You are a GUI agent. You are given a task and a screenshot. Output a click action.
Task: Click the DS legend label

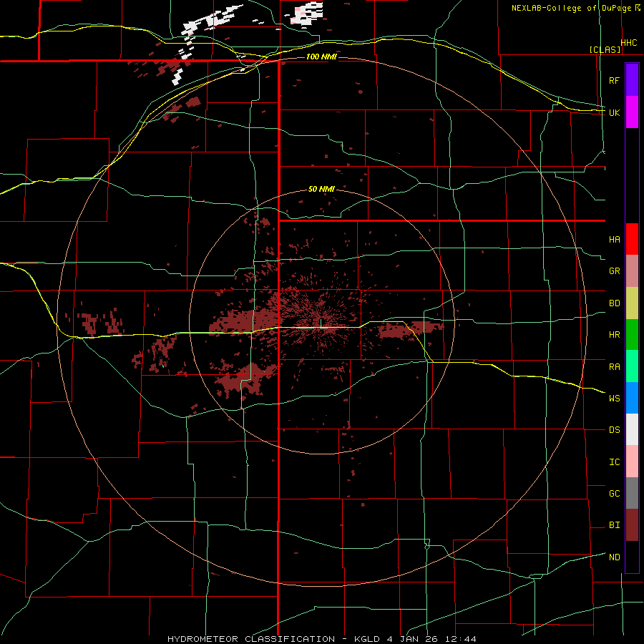[614, 430]
